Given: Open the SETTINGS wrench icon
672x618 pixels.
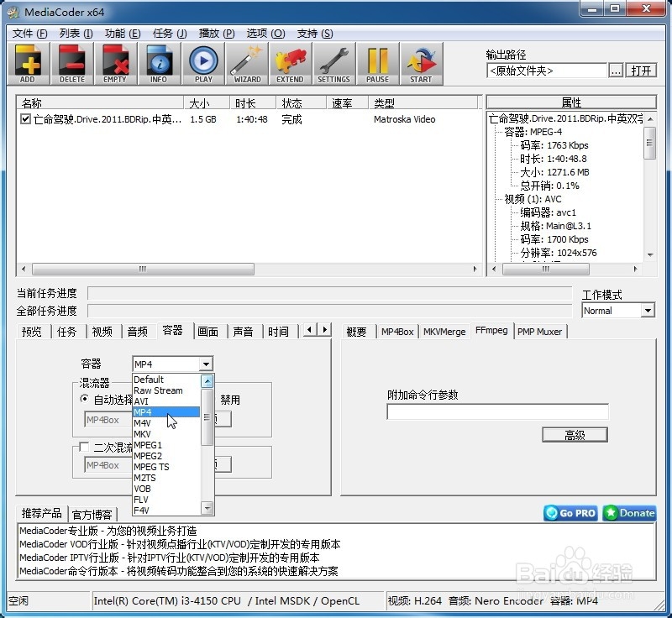Looking at the screenshot, I should [x=333, y=63].
